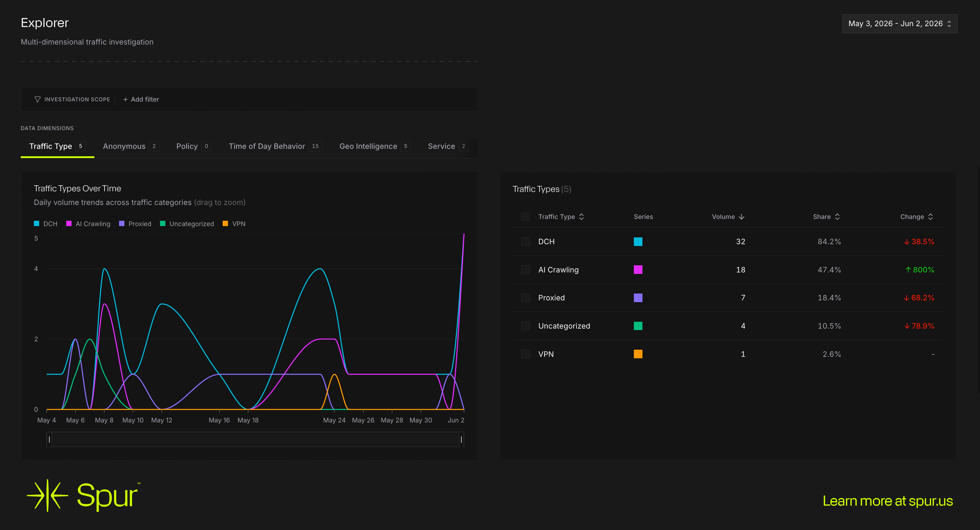Click the Proxied 68.2% change value
This screenshot has width=980, height=530.
pos(919,298)
